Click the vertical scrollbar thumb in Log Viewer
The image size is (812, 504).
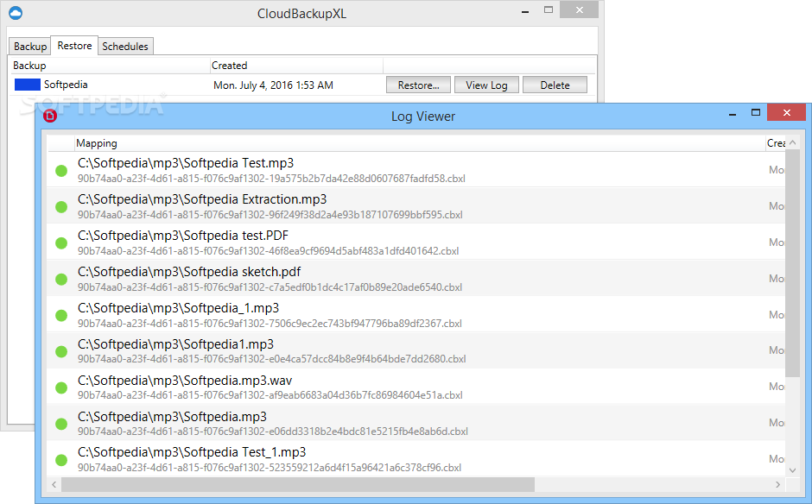point(792,263)
